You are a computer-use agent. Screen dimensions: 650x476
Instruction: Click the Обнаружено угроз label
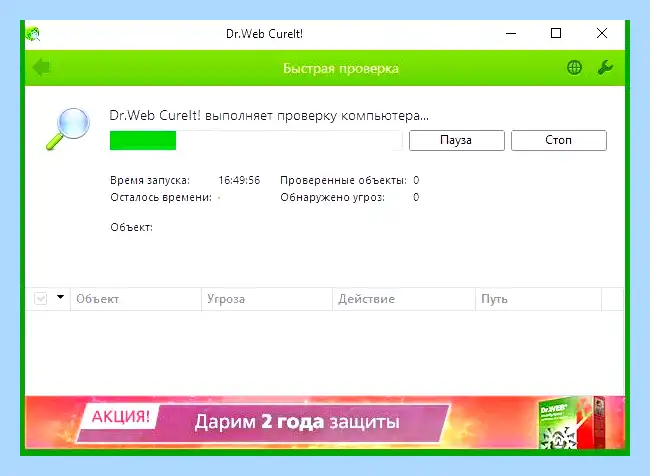click(332, 197)
